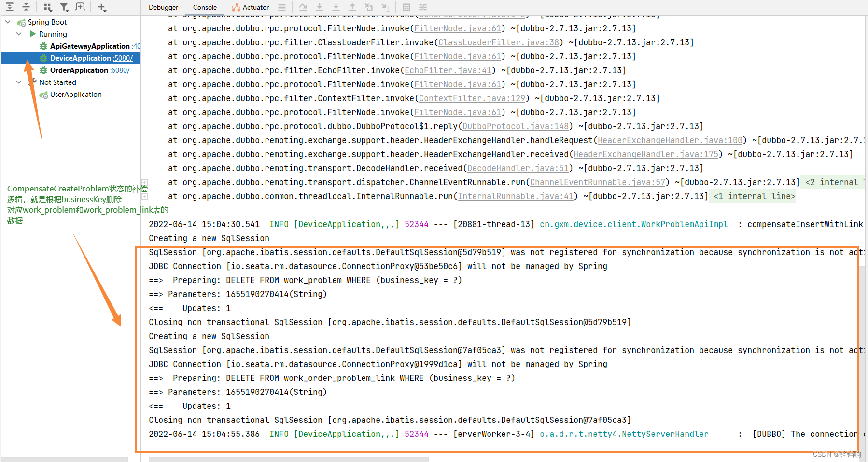Open the OrderApplication :6080/ port link

click(120, 70)
